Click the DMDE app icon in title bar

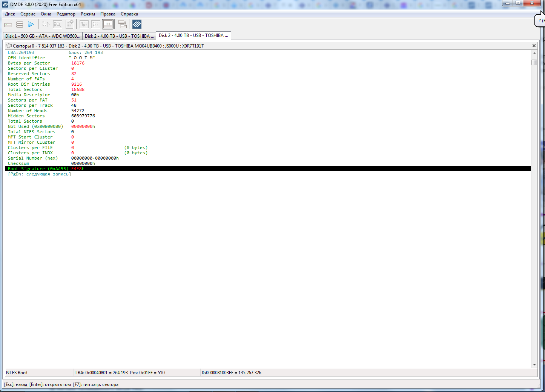(x=5, y=5)
